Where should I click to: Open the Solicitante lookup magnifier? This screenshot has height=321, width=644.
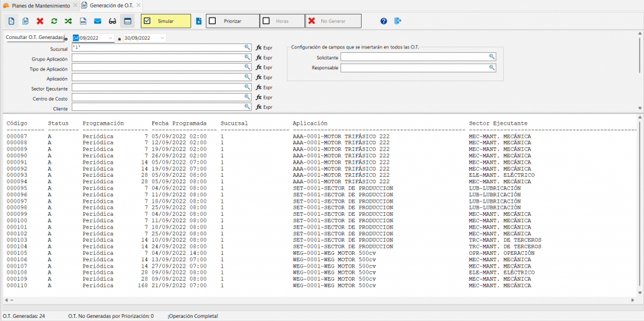coord(491,57)
